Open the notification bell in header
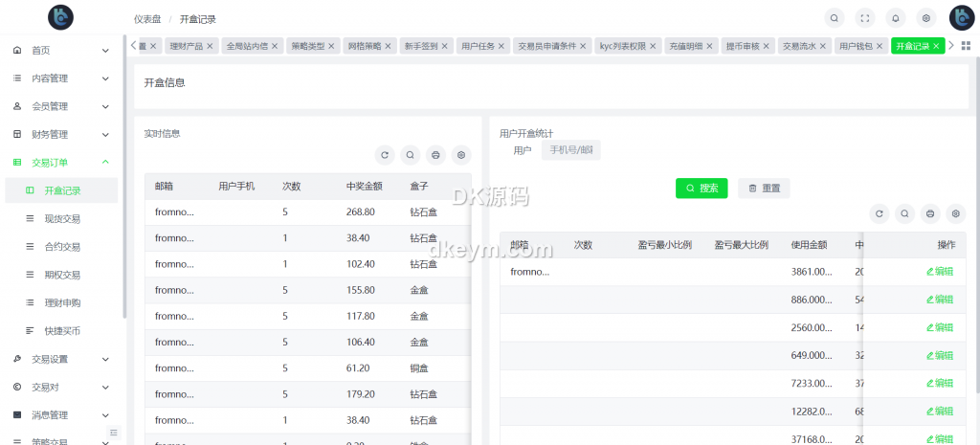 tap(896, 18)
